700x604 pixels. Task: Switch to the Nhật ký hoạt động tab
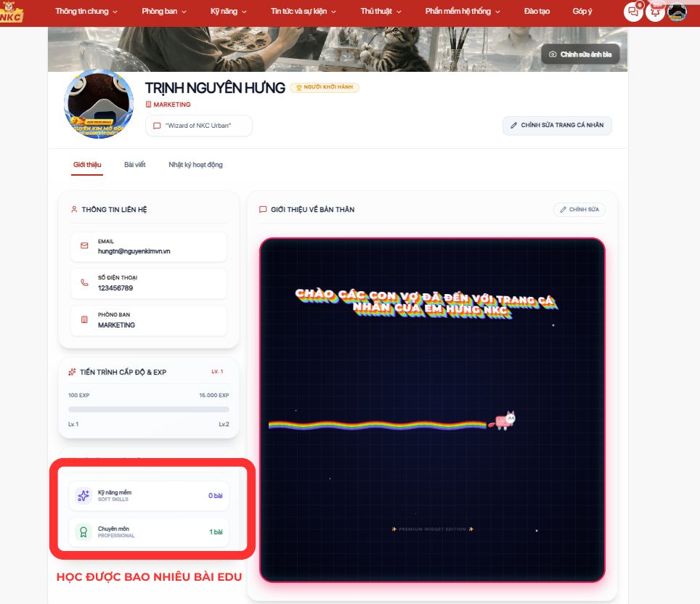pyautogui.click(x=195, y=165)
